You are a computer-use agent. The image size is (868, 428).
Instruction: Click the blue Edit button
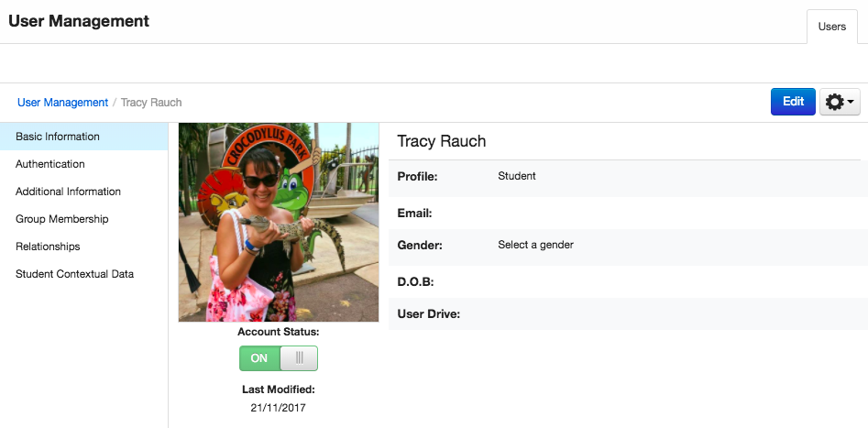coord(793,102)
